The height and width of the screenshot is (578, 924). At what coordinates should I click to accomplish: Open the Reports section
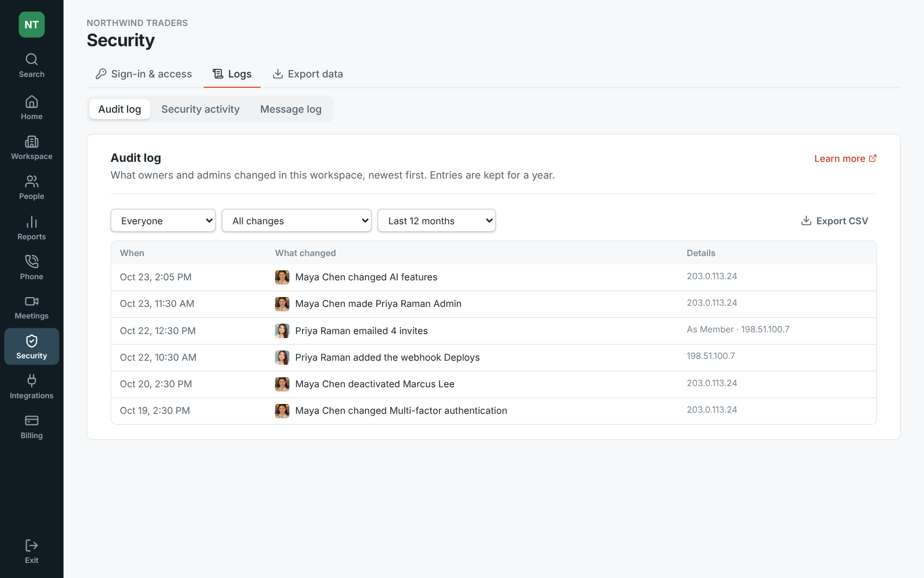(32, 228)
